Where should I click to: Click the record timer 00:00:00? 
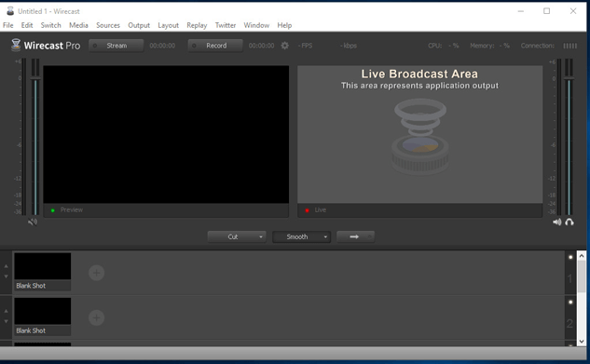click(261, 46)
